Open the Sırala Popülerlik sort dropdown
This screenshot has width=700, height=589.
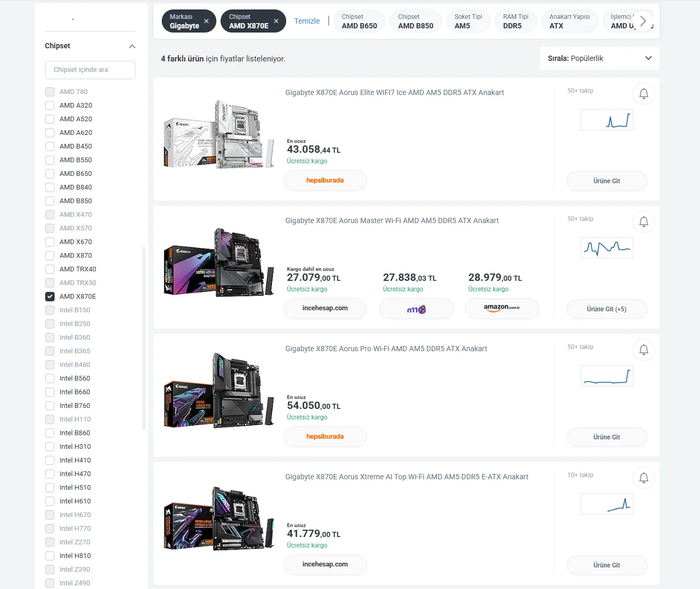(x=600, y=58)
